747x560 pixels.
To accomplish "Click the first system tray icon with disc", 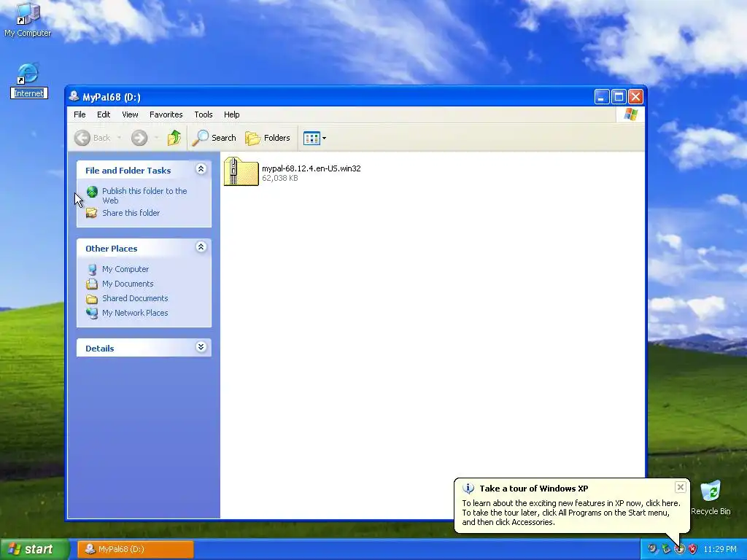I will [x=652, y=549].
